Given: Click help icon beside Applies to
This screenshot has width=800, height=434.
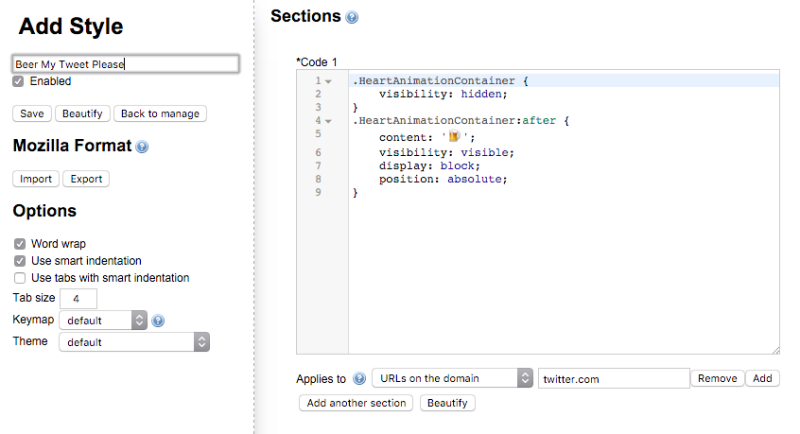Looking at the screenshot, I should pos(359,379).
